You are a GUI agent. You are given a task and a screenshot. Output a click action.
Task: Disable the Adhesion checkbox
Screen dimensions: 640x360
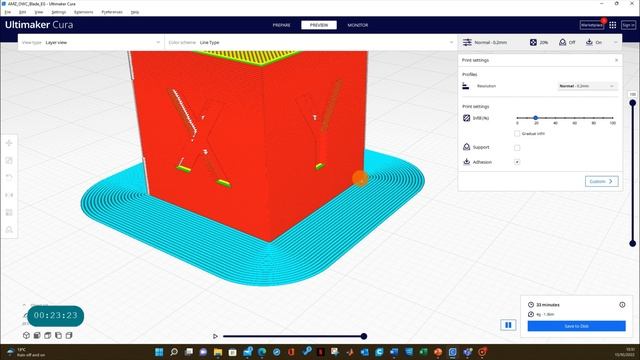click(x=517, y=162)
